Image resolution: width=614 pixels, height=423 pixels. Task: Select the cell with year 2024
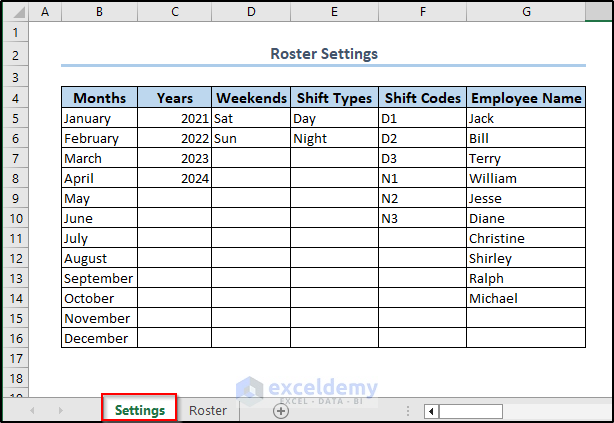(175, 178)
